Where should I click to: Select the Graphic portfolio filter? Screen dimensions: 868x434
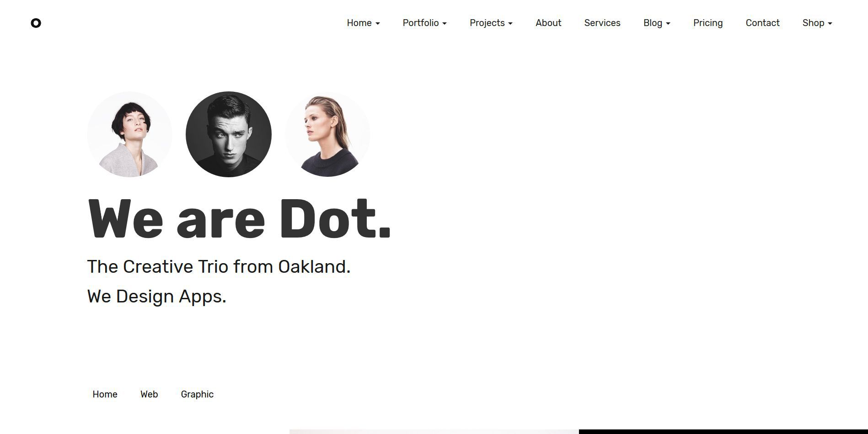point(197,394)
